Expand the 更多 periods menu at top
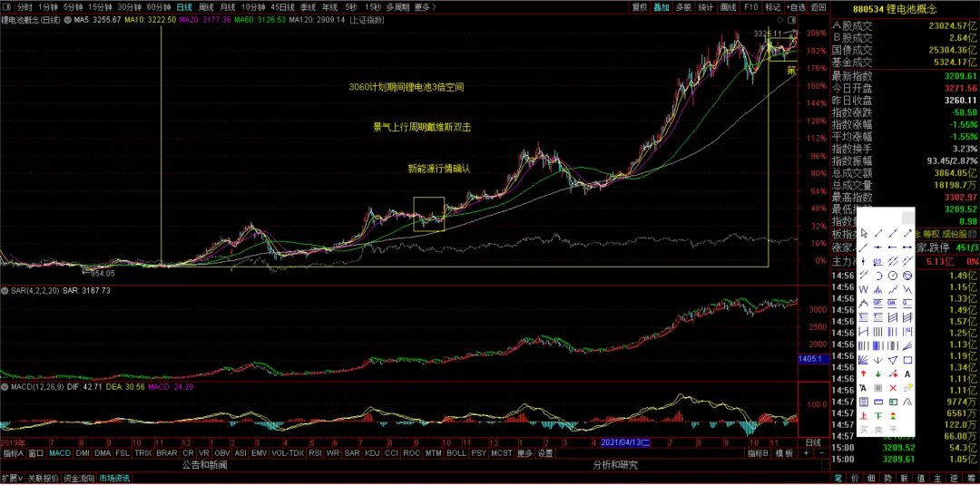Screen dimensions: 980x485 pyautogui.click(x=425, y=7)
